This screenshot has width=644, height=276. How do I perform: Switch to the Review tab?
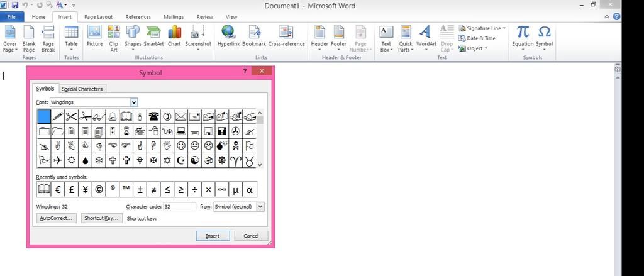(x=204, y=17)
